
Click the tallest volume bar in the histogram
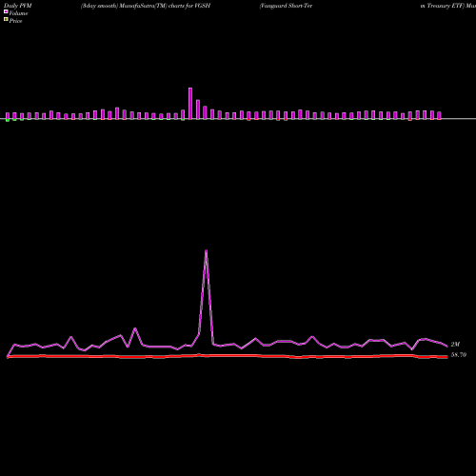click(x=190, y=104)
